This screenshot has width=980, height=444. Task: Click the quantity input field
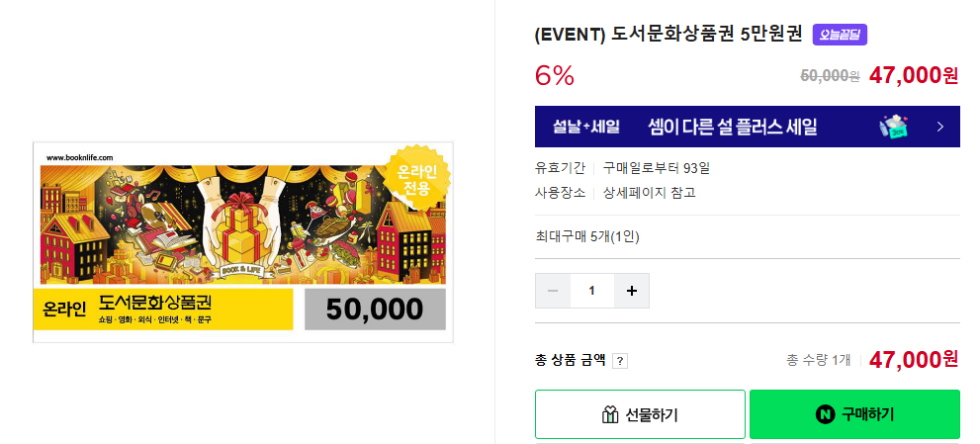pos(591,291)
